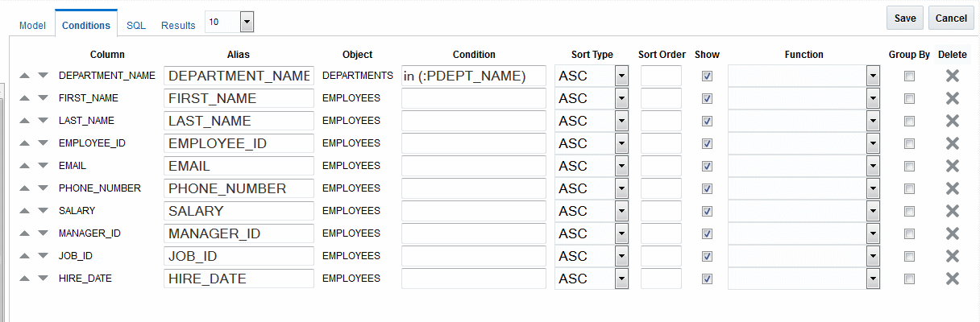Screen dimensions: 980x322
Task: Delete the DEPARTMENT_NAME row
Action: pyautogui.click(x=952, y=76)
